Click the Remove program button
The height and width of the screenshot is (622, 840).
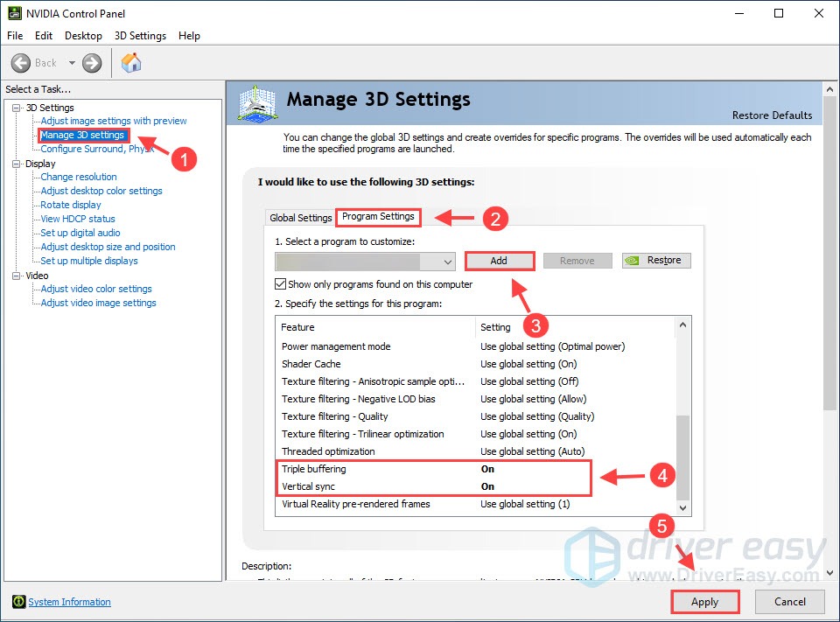577,261
